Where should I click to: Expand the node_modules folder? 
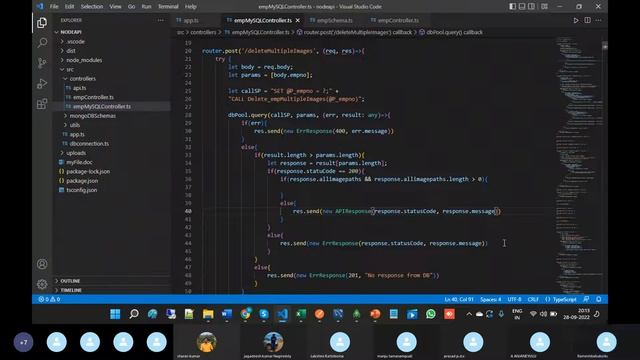[84, 60]
